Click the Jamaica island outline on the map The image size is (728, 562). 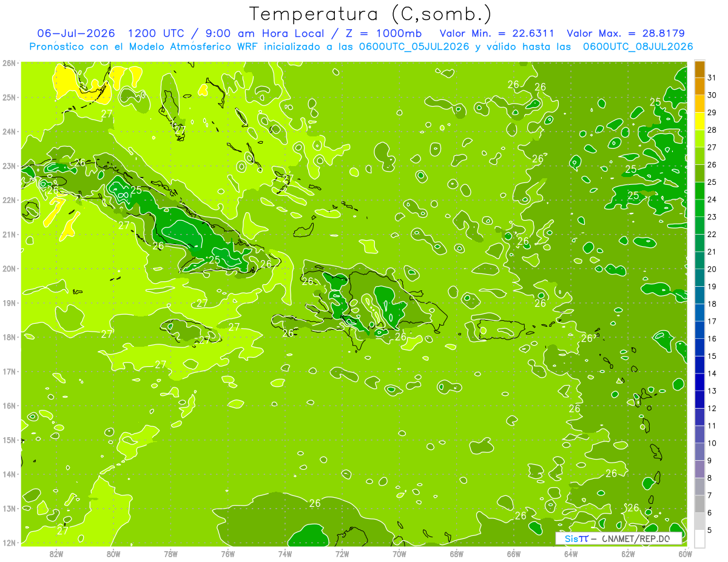pos(190,331)
